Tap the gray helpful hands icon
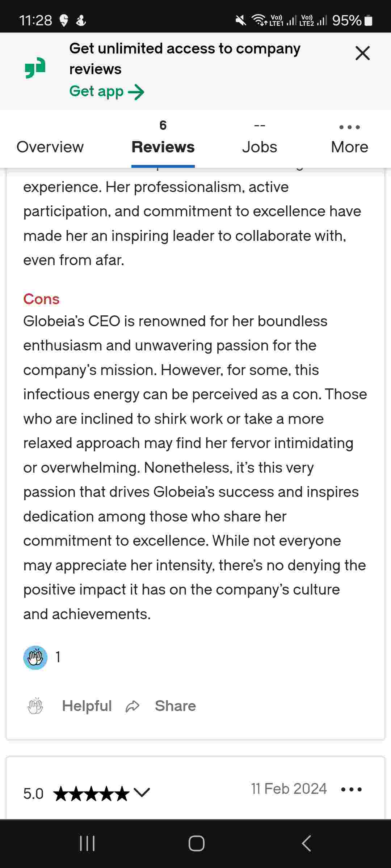Viewport: 391px width, 868px height. click(35, 706)
